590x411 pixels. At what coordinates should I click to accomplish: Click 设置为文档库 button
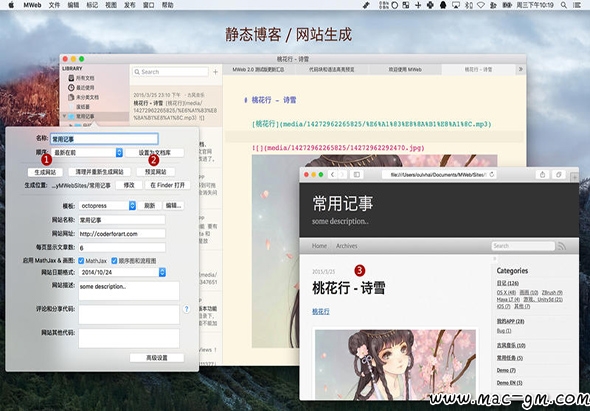pos(155,152)
